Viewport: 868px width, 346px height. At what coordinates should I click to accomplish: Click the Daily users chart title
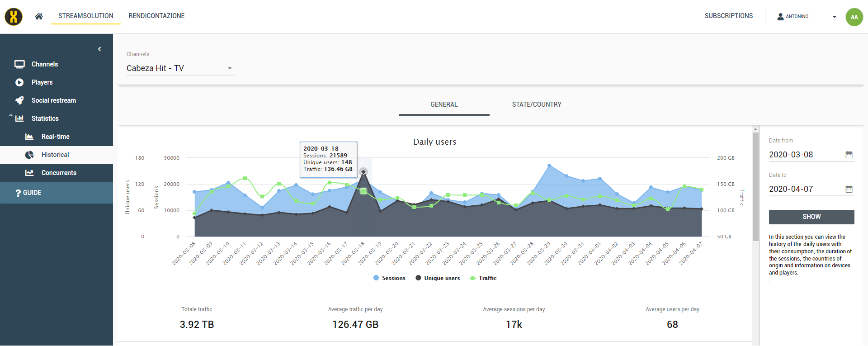click(x=435, y=142)
